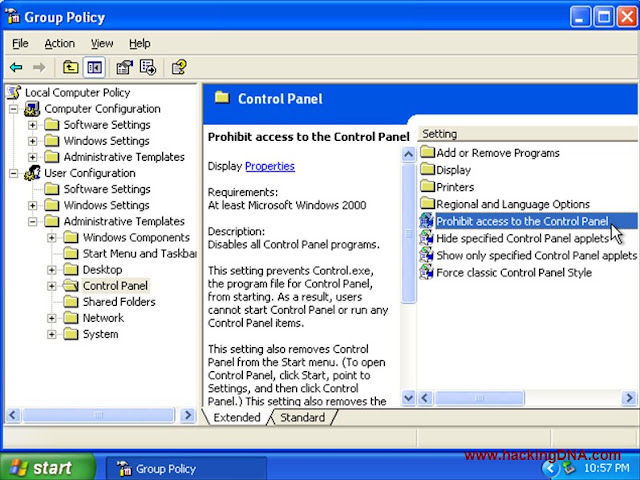Open the Add or Remove Programs folder
Viewport: 640px width, 480px height.
click(x=498, y=153)
